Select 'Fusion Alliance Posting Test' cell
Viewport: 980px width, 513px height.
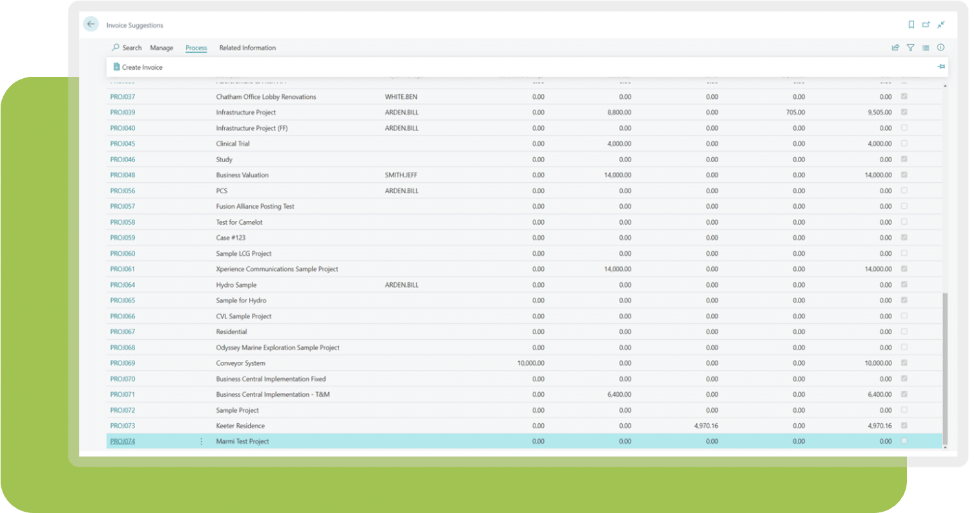click(x=255, y=206)
